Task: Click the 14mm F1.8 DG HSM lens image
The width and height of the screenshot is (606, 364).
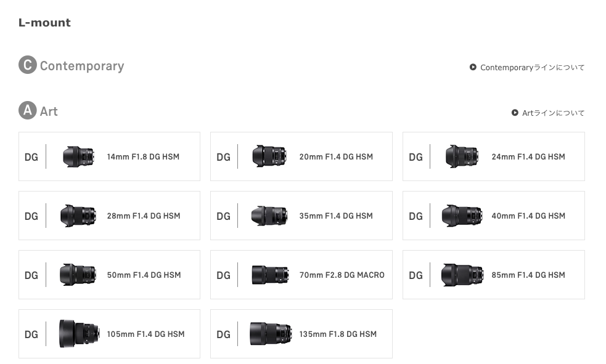Action: (78, 156)
